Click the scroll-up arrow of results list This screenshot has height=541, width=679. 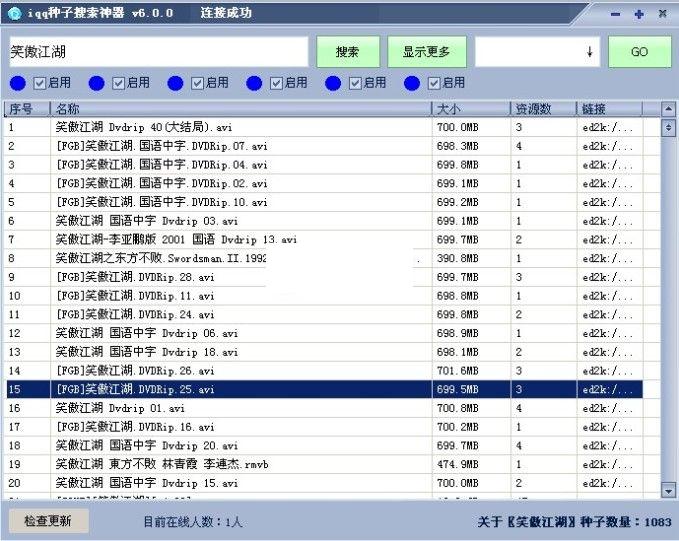point(669,108)
